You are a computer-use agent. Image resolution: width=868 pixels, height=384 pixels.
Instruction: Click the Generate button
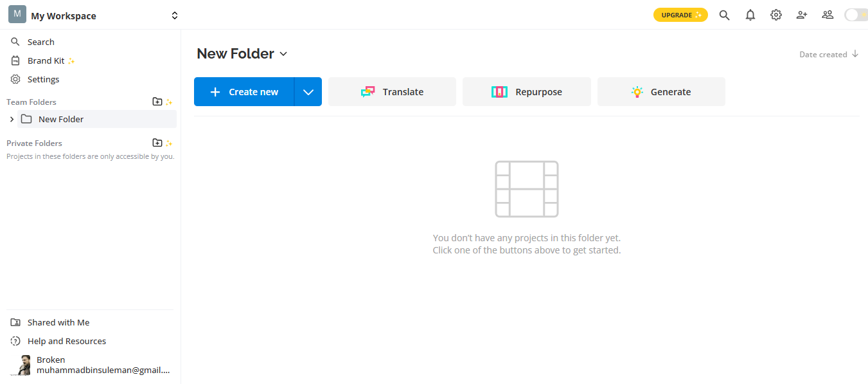(661, 92)
